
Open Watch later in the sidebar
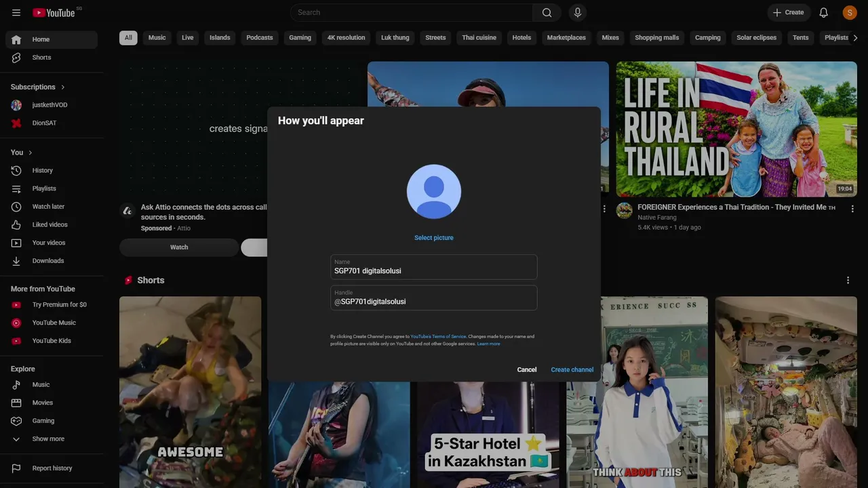(52, 207)
